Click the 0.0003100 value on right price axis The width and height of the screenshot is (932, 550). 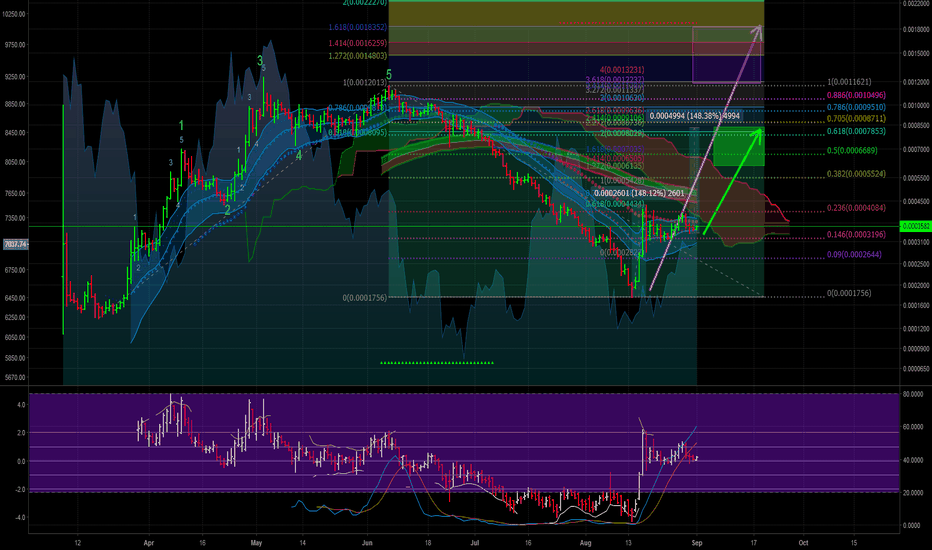coord(917,243)
